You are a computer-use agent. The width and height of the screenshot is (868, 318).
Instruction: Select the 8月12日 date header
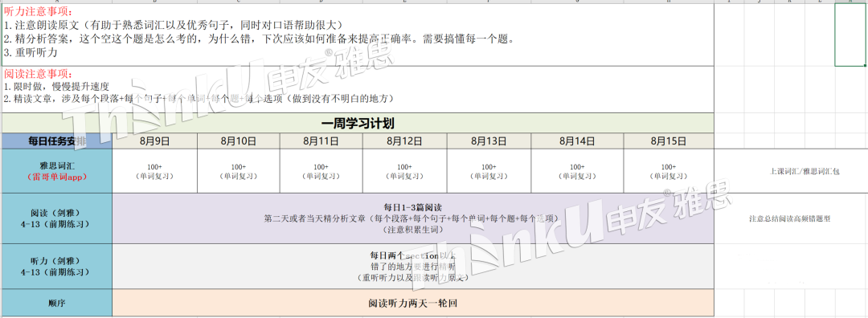pyautogui.click(x=404, y=141)
